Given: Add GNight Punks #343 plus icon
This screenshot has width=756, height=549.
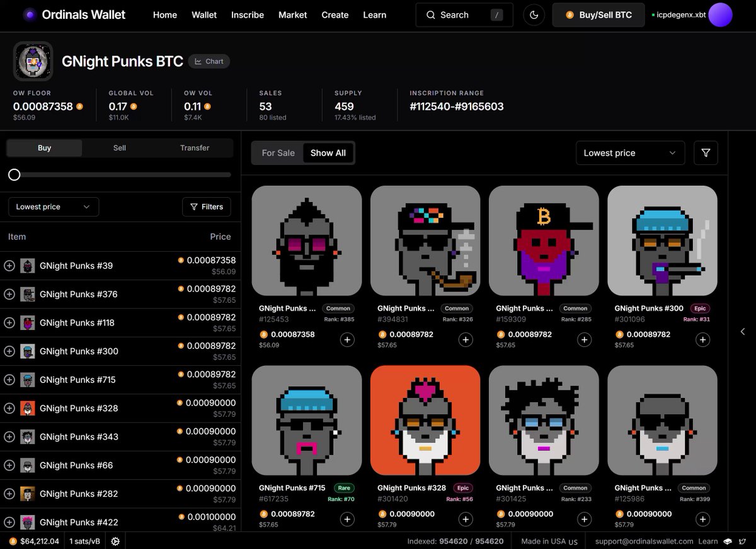Looking at the screenshot, I should click(9, 436).
